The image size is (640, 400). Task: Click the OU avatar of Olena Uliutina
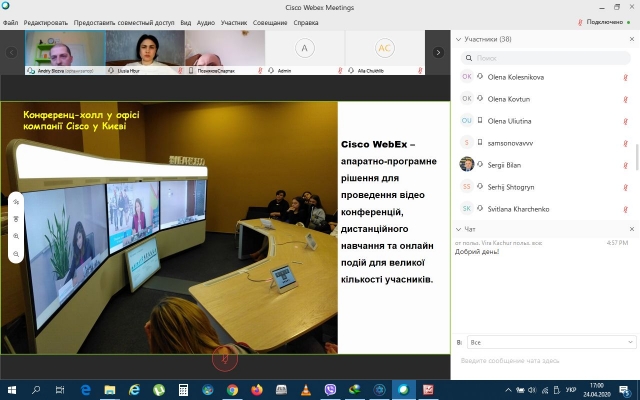pyautogui.click(x=467, y=120)
